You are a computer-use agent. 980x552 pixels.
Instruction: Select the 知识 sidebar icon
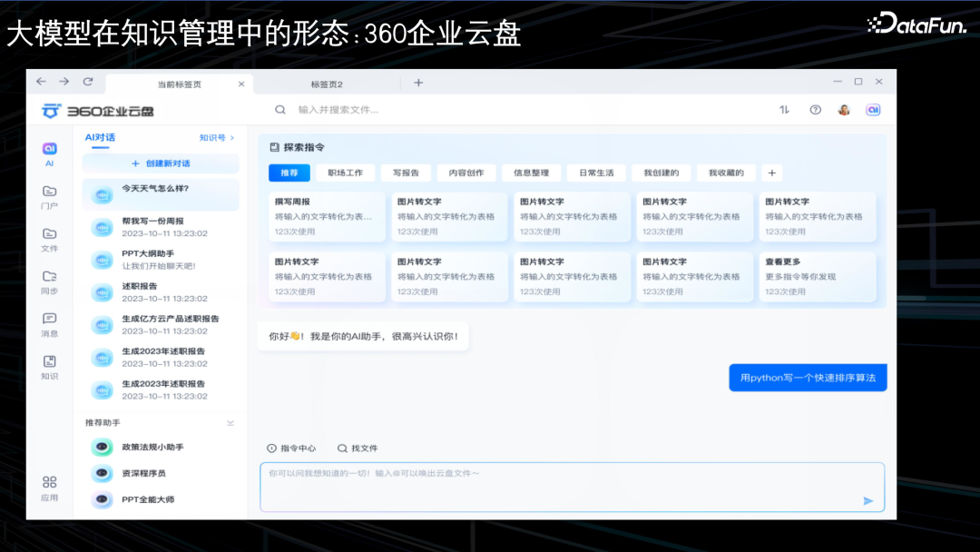[49, 368]
